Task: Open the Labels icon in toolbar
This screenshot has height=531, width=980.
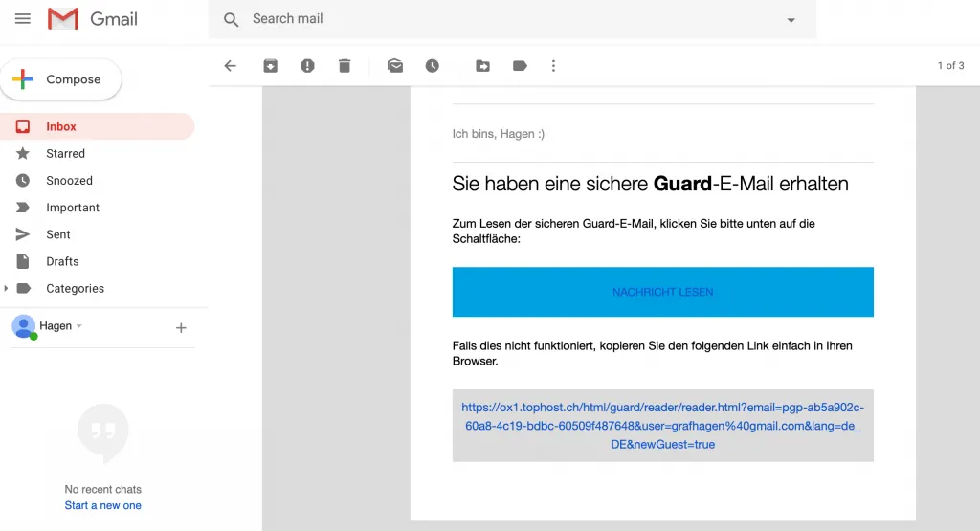Action: coord(520,66)
